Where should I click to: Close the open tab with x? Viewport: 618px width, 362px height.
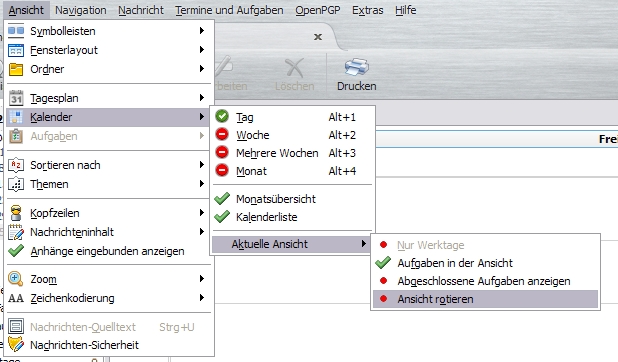coord(318,37)
